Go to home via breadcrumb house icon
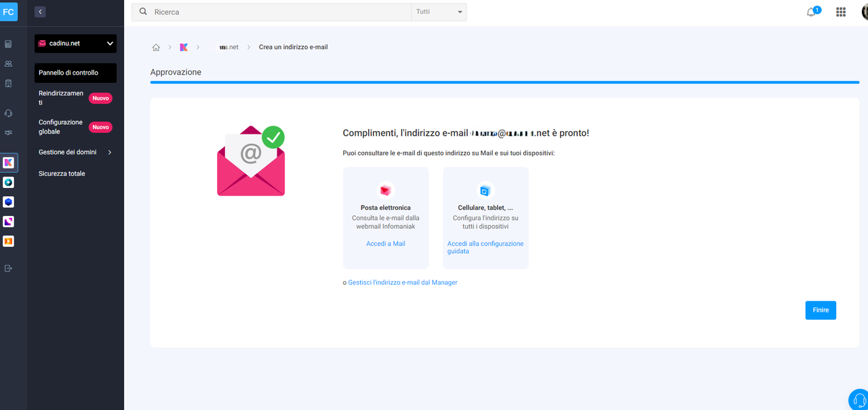This screenshot has height=410, width=868. (x=156, y=48)
